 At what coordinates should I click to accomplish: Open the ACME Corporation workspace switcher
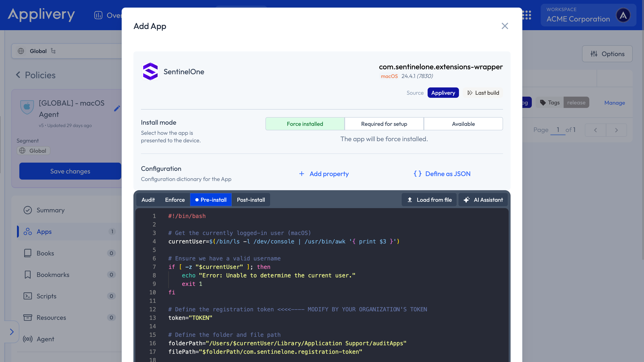coord(588,15)
